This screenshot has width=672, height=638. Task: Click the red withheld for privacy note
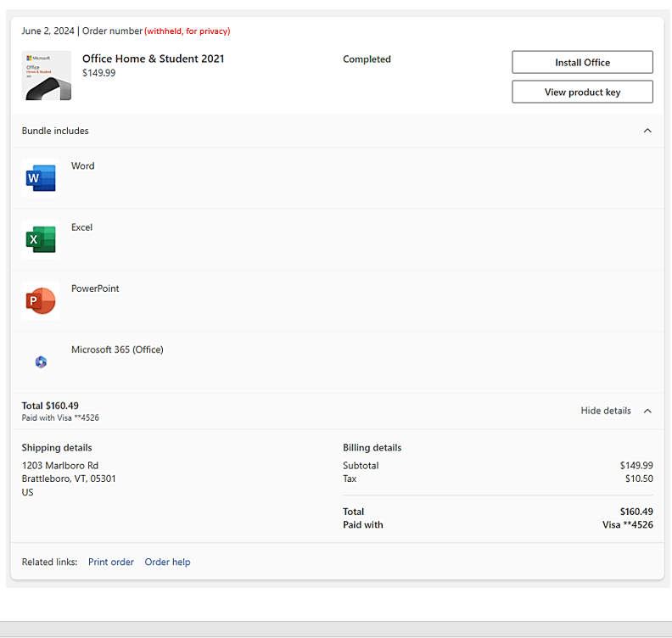pos(188,31)
